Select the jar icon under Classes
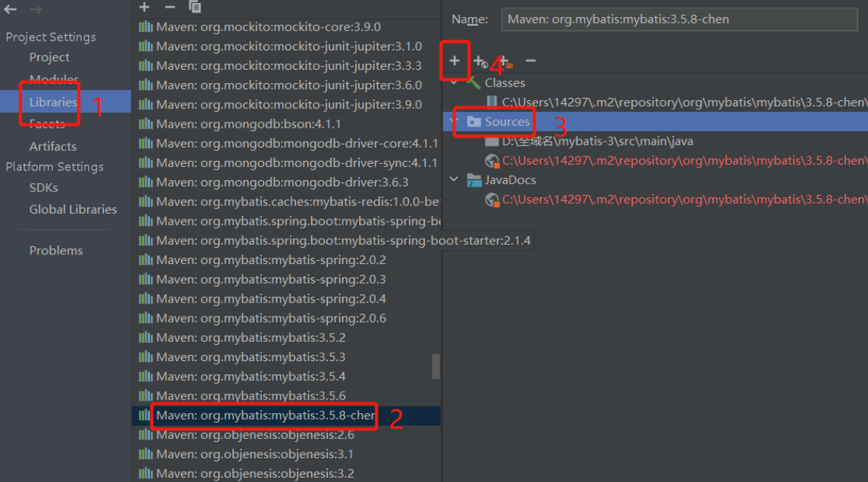Viewport: 868px width, 482px height. (x=492, y=102)
